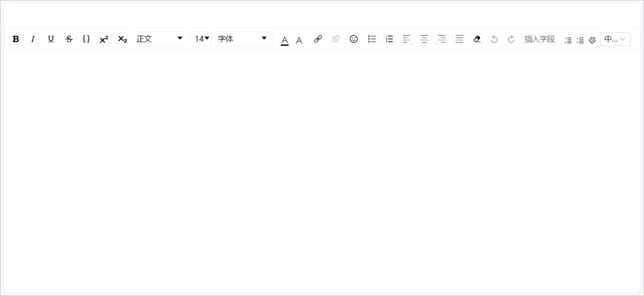Open the underlined A text color picker
This screenshot has width=644, height=296.
pyautogui.click(x=285, y=40)
